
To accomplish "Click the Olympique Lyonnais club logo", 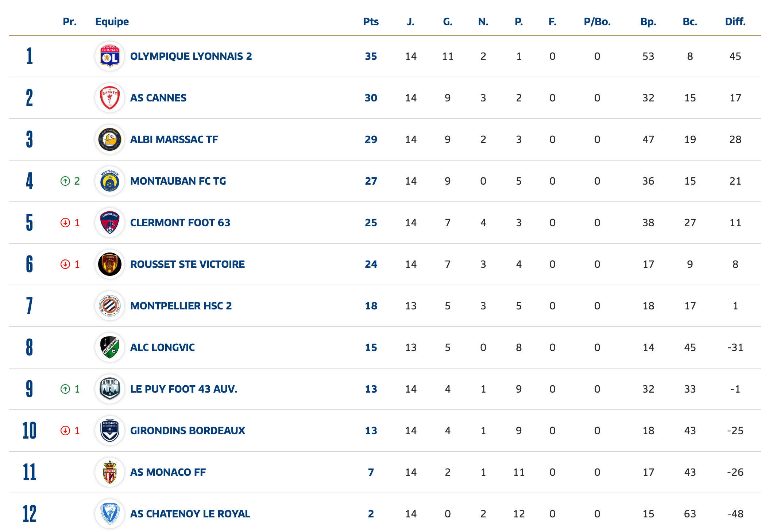I will click(110, 56).
